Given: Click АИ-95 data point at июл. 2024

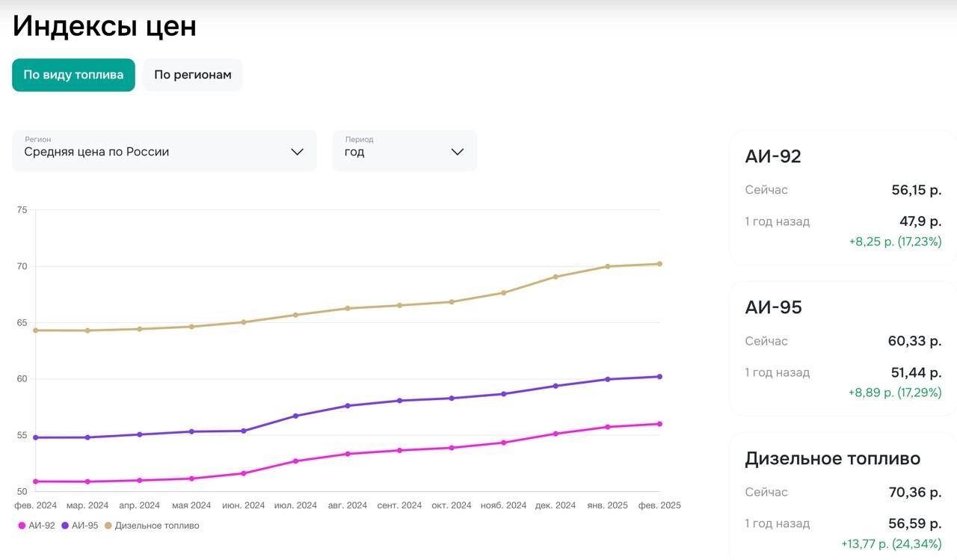Looking at the screenshot, I should [x=295, y=416].
